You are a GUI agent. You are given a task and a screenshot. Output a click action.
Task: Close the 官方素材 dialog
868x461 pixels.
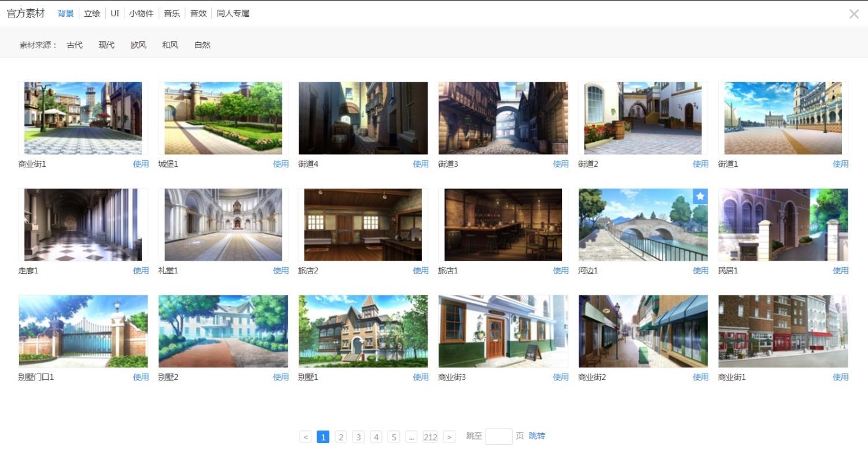(854, 14)
